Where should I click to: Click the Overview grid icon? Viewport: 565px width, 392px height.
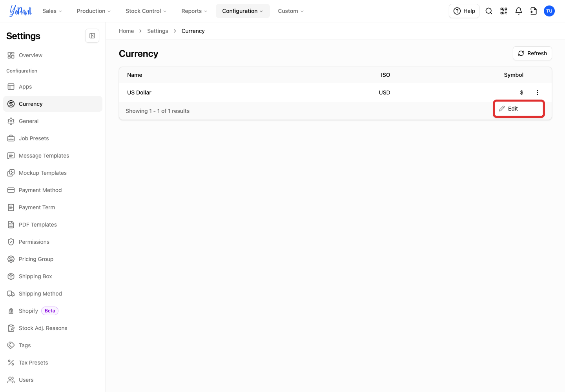tap(11, 55)
